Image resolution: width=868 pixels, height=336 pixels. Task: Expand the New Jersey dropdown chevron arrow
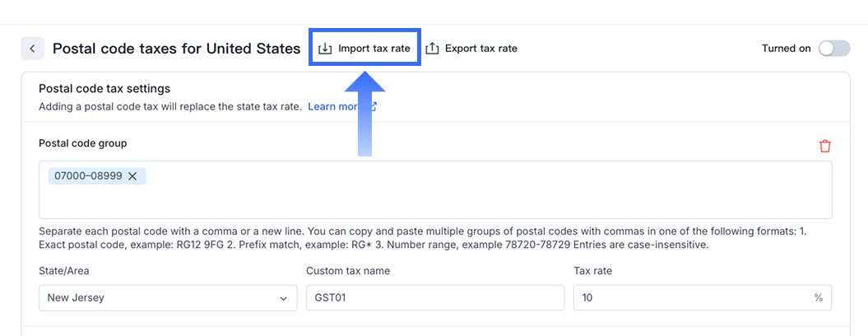(x=284, y=298)
